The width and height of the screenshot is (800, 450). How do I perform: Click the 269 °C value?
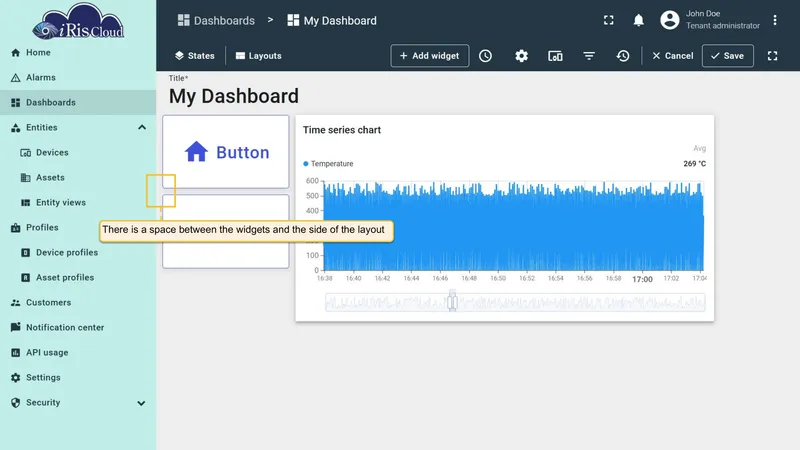point(694,164)
